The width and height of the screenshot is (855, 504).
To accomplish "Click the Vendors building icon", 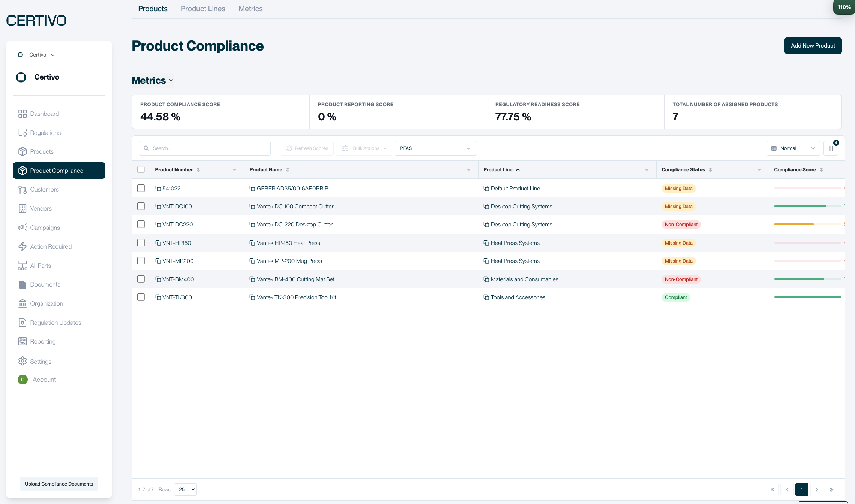I will (x=22, y=209).
